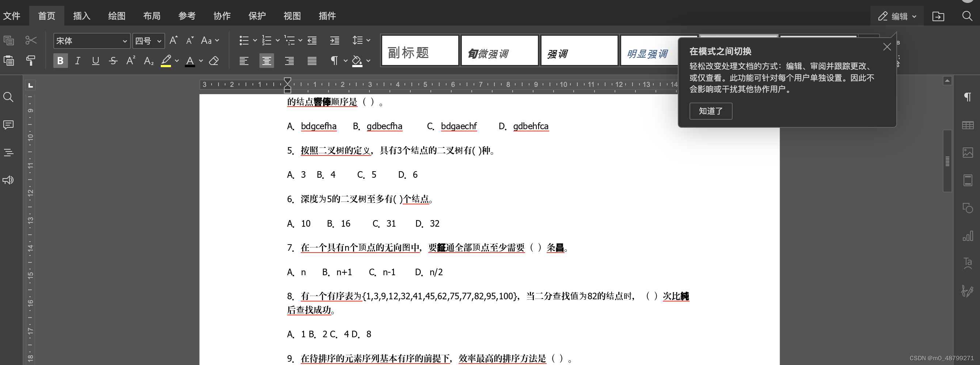Click font color A button

point(190,61)
